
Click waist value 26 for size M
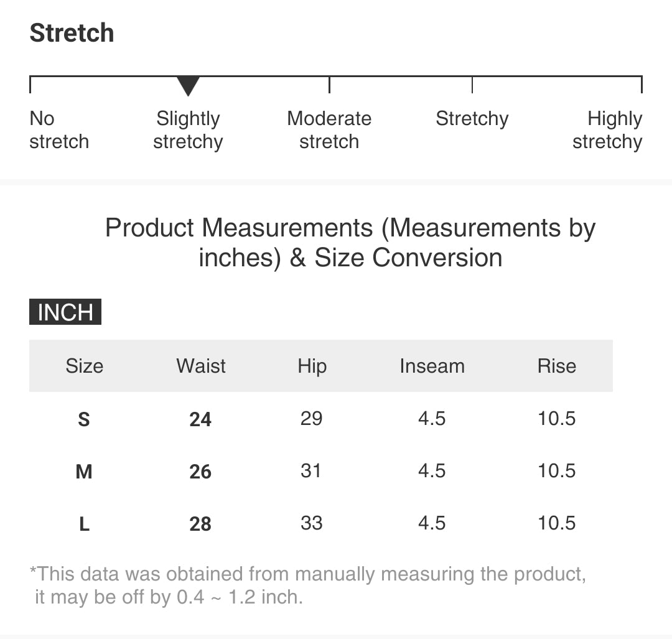pyautogui.click(x=200, y=472)
